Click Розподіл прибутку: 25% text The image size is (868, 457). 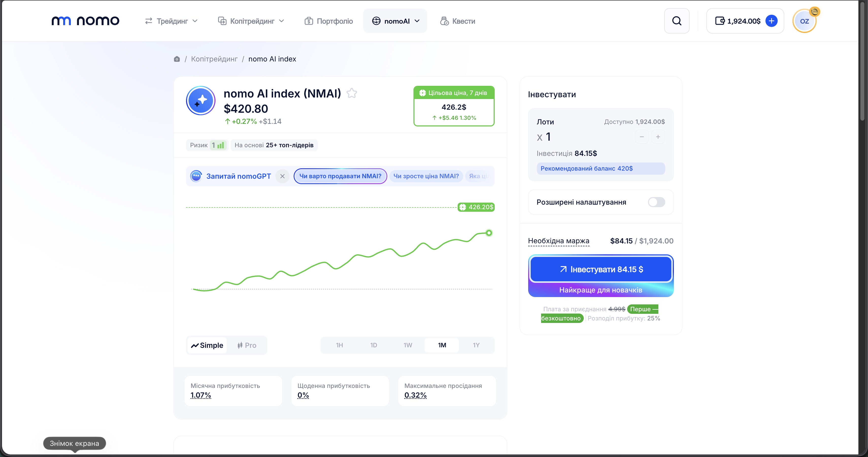tap(624, 318)
